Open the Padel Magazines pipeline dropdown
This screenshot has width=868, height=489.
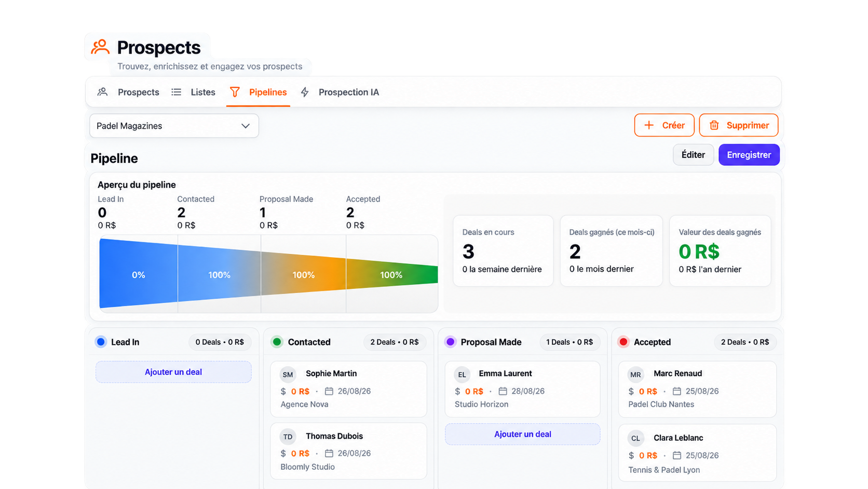[174, 126]
